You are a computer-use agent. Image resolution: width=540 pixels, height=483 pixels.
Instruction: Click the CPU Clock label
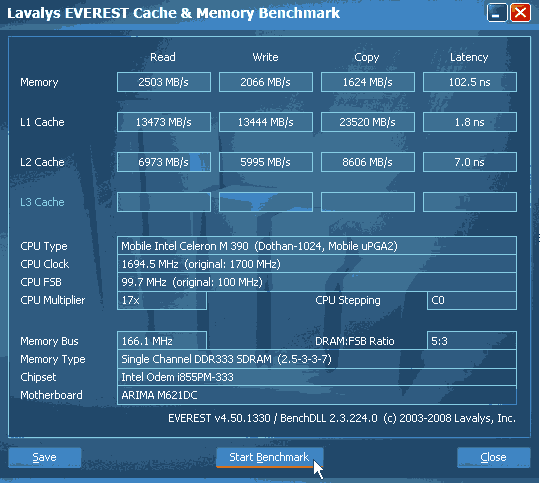pyautogui.click(x=45, y=264)
